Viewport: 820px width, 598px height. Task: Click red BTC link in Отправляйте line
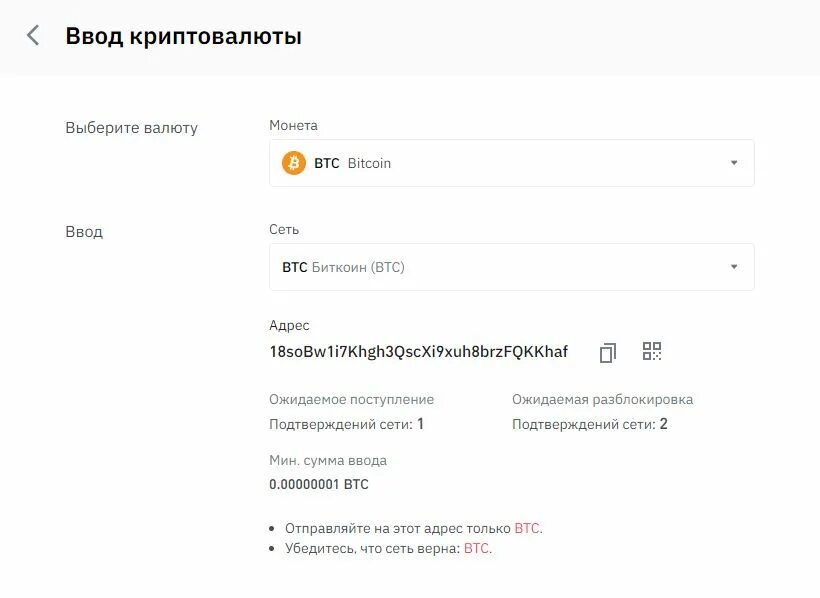coord(527,528)
